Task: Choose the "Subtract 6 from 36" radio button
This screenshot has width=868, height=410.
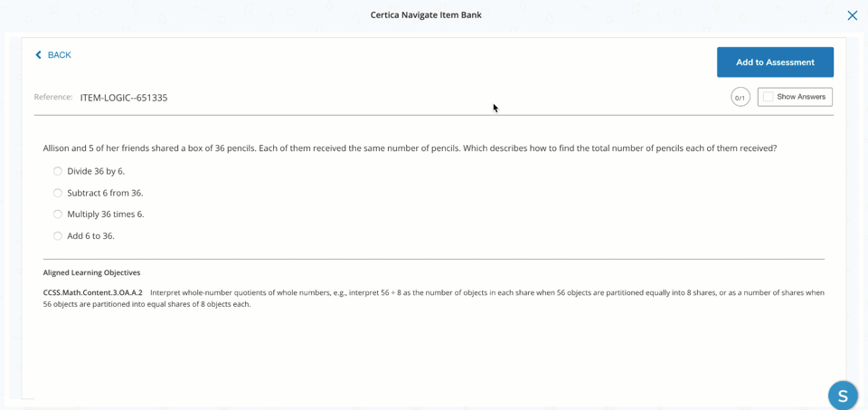Action: click(x=58, y=193)
